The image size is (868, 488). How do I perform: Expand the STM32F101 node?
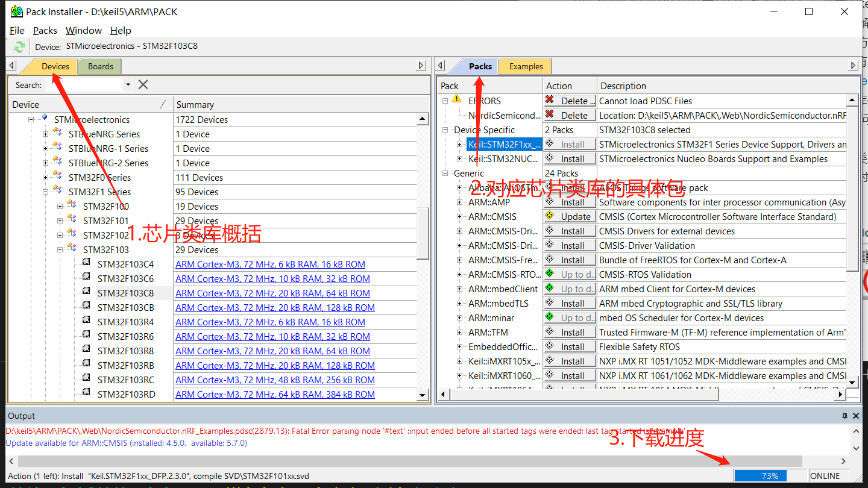click(x=60, y=221)
